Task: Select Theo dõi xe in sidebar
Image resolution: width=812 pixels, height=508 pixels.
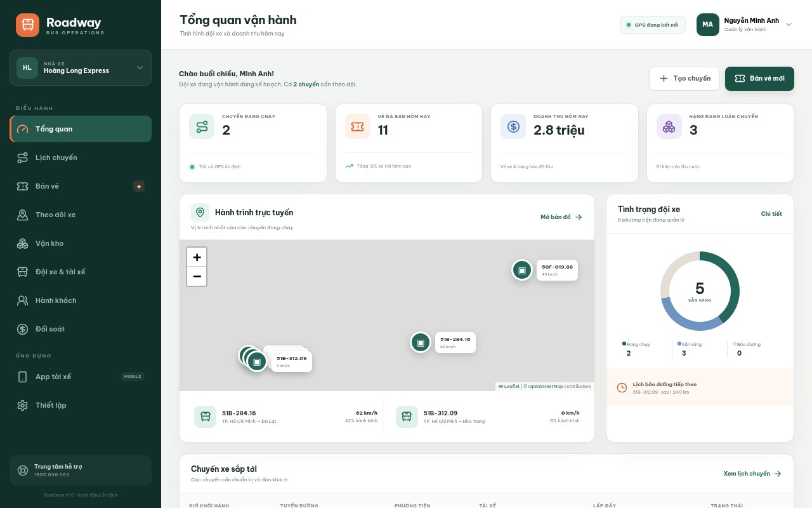Action: point(81,215)
